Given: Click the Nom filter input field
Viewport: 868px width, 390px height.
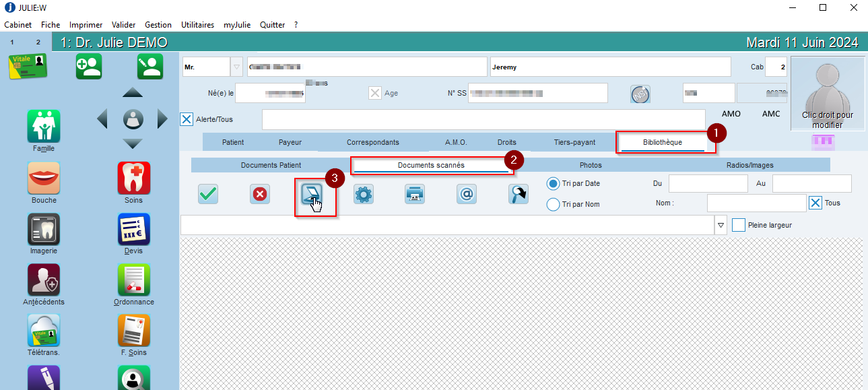Looking at the screenshot, I should (x=756, y=203).
